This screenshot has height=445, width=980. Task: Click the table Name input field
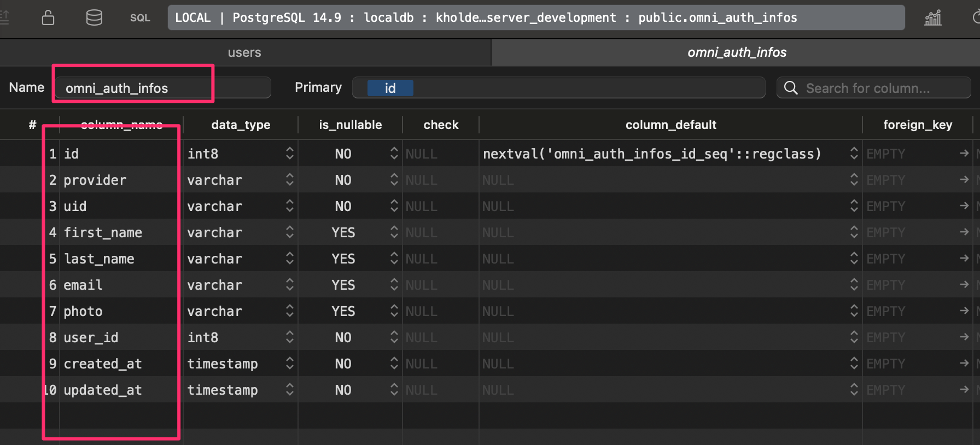(x=162, y=88)
